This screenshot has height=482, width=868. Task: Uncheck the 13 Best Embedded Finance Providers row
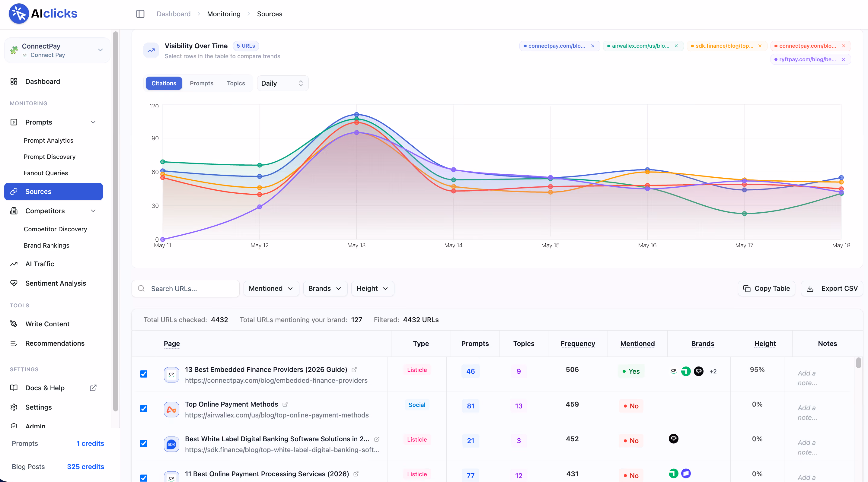tap(144, 374)
